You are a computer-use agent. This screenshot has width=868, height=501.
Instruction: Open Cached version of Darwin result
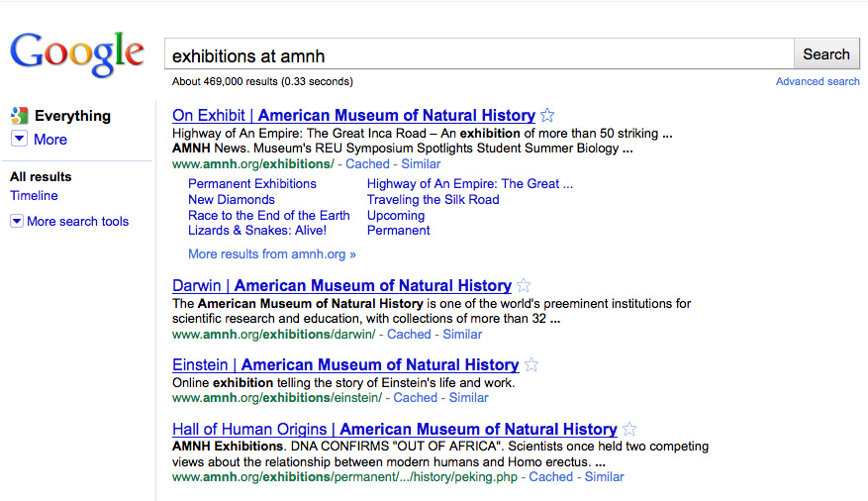[x=409, y=335]
